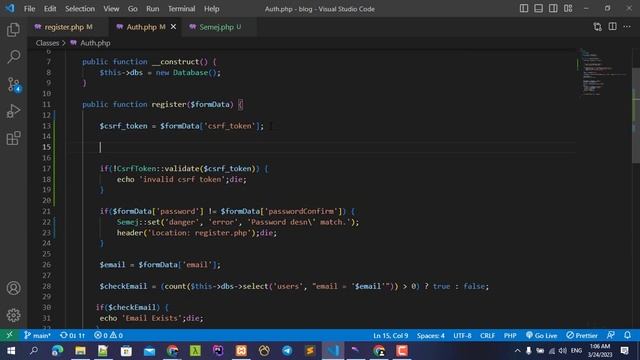This screenshot has height=360, width=640.
Task: Open Mail app from the taskbar
Action: coord(149,351)
